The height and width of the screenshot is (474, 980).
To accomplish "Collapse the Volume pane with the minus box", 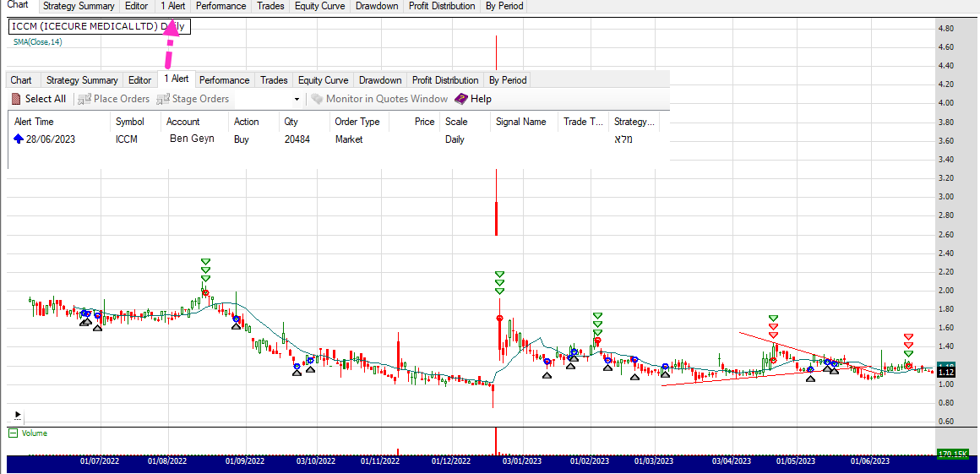I will click(x=13, y=433).
